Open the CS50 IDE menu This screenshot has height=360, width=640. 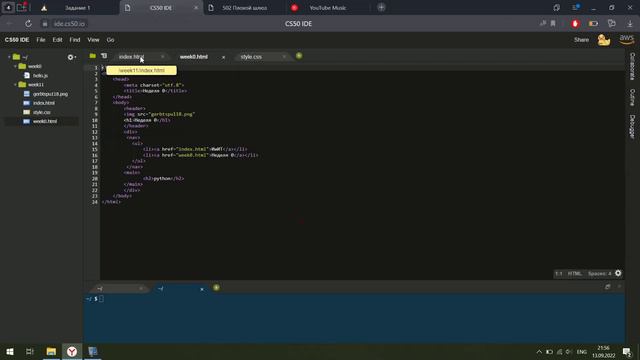17,40
